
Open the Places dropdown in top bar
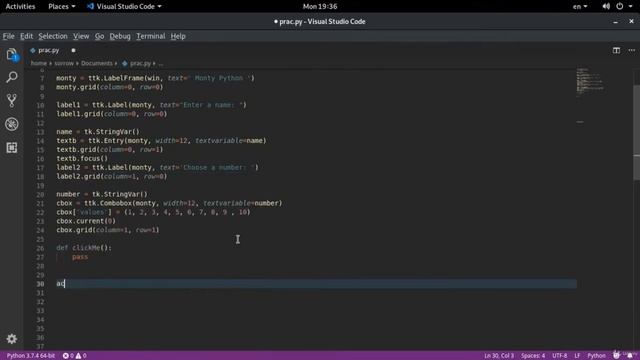[61, 6]
